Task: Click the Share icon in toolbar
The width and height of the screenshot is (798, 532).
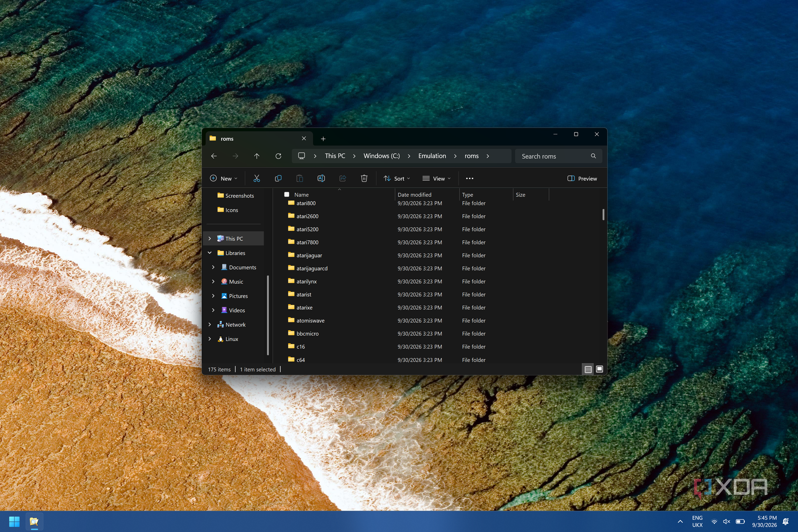Action: point(342,178)
